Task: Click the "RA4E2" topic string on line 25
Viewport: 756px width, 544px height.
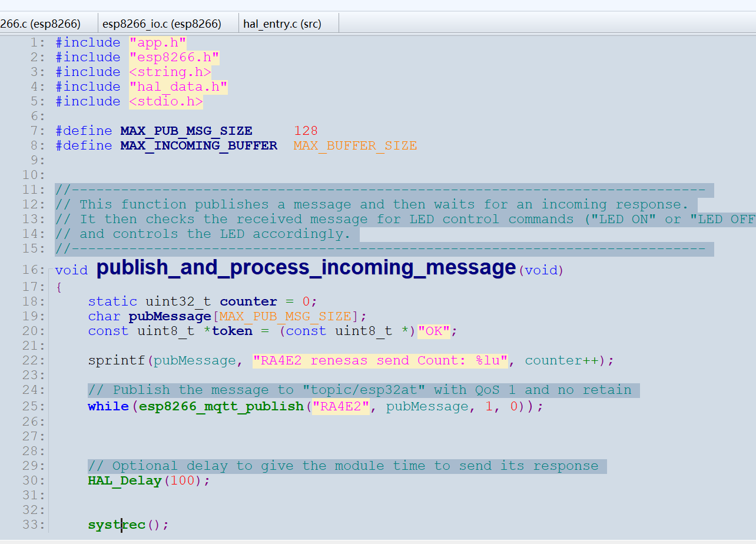Action: (x=340, y=407)
